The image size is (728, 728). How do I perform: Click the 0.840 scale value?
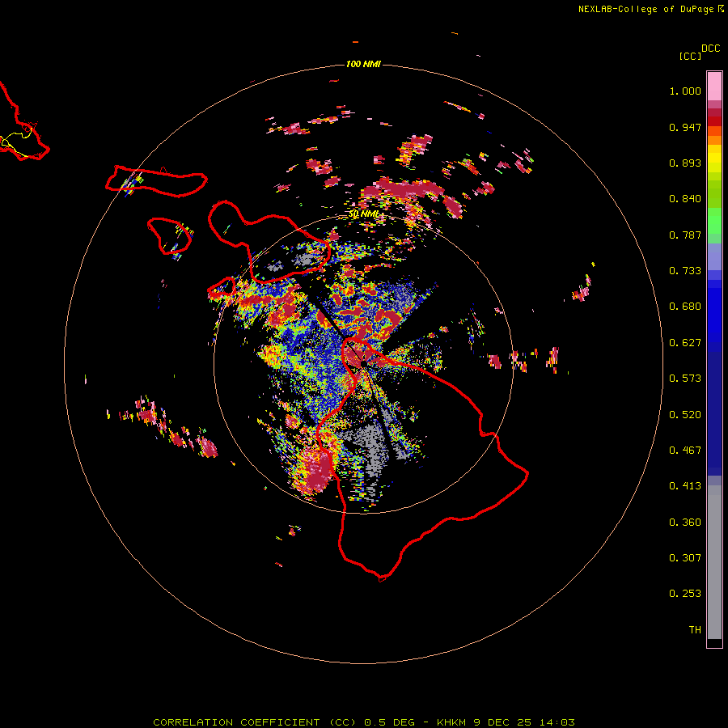685,199
